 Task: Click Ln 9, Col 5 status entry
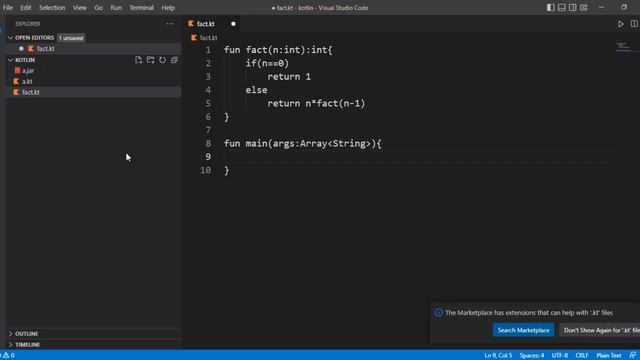pyautogui.click(x=498, y=355)
